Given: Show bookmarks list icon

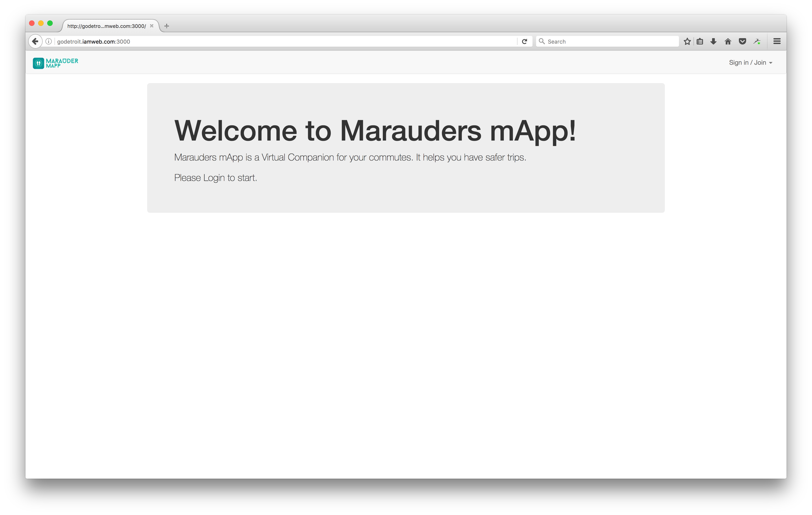Looking at the screenshot, I should [700, 42].
